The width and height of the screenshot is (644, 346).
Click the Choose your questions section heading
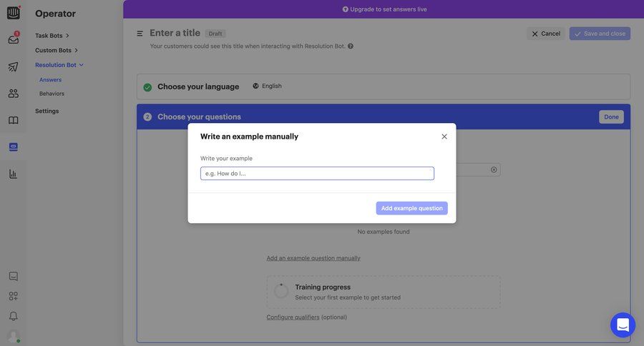tap(199, 117)
